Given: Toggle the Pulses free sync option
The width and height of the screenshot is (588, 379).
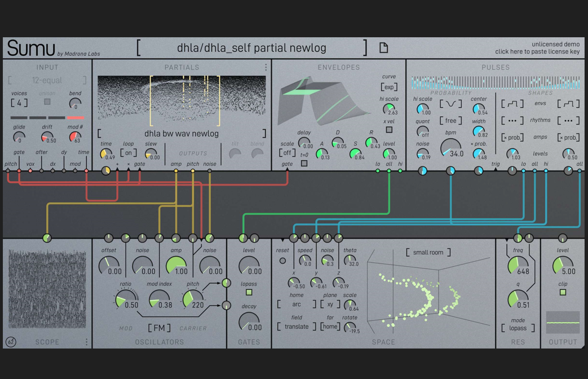Looking at the screenshot, I should [x=451, y=121].
